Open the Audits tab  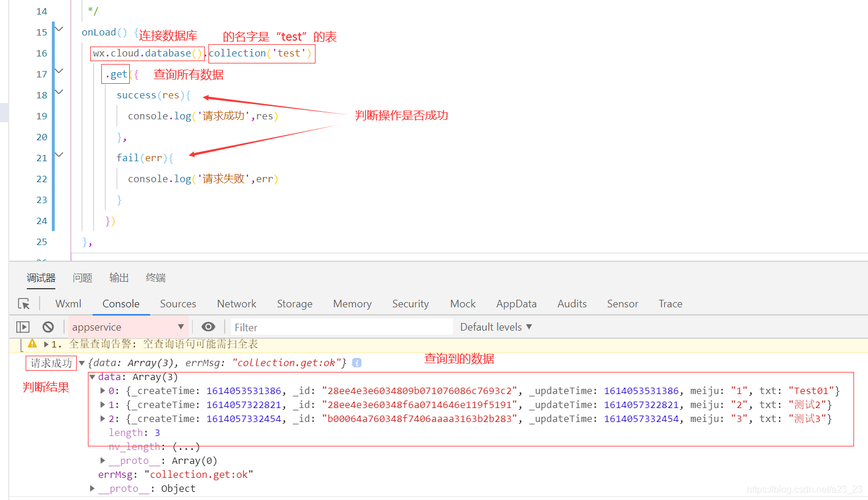[572, 304]
